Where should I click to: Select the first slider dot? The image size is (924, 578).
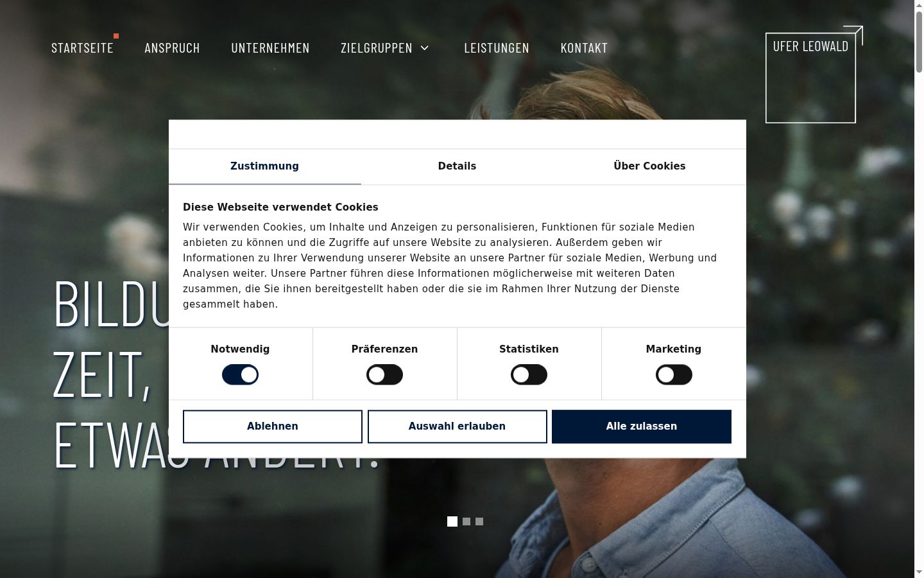pos(452,521)
